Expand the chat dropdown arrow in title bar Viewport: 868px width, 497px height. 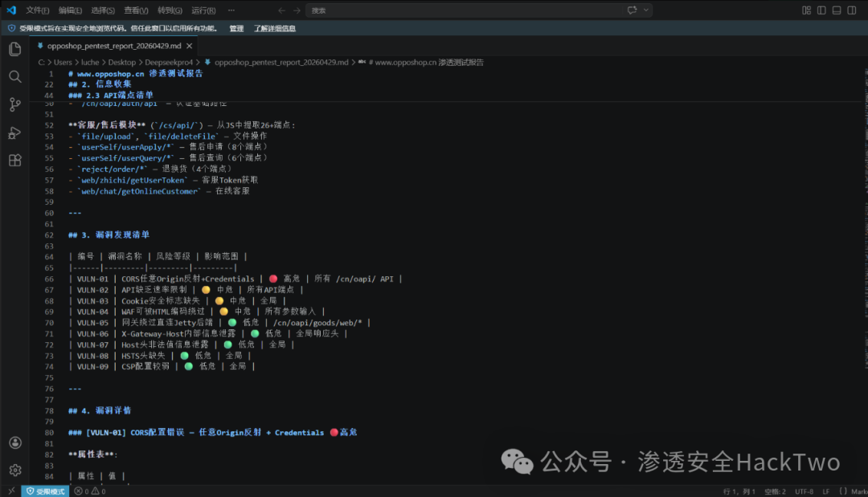click(646, 10)
